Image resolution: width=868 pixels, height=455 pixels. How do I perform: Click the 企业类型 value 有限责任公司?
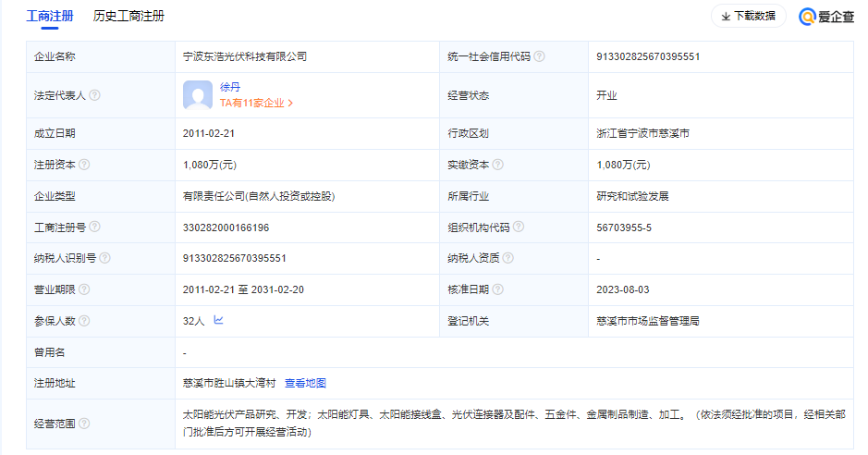(259, 196)
